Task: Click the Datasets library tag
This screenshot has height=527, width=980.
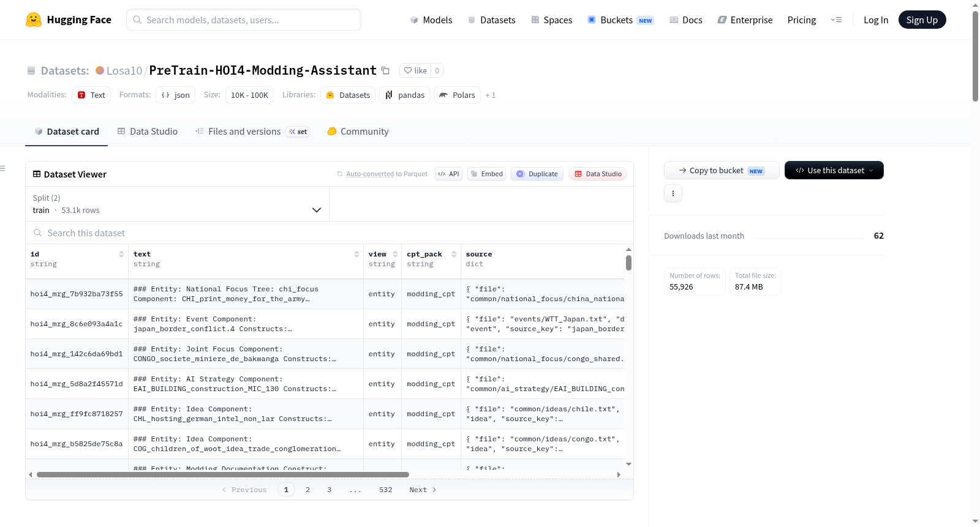Action: click(348, 95)
